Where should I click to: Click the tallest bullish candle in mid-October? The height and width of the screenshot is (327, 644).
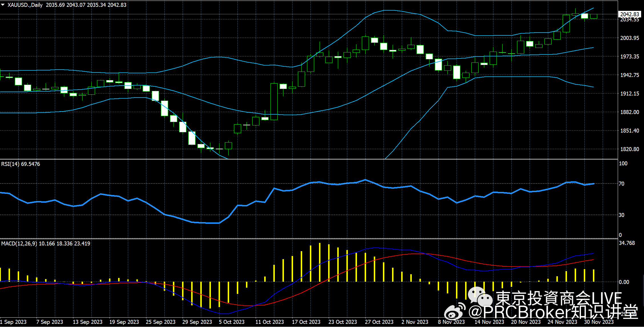(274, 101)
